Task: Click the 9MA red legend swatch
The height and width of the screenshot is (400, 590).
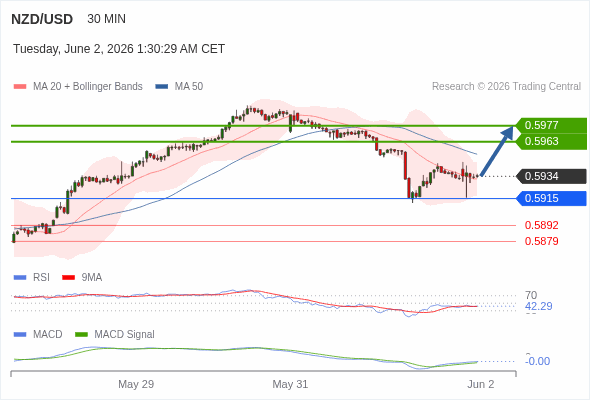Action: point(68,278)
